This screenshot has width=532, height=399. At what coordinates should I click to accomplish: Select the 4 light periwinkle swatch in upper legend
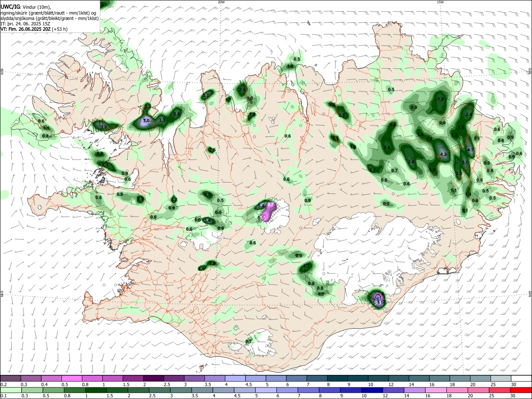pos(235,378)
